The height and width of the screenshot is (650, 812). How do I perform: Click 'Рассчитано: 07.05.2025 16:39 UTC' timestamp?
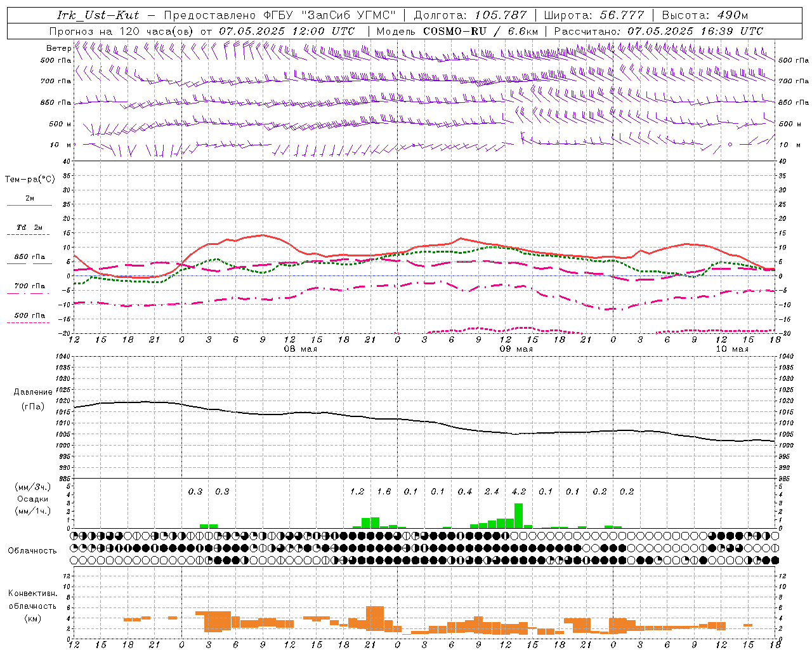tap(658, 31)
